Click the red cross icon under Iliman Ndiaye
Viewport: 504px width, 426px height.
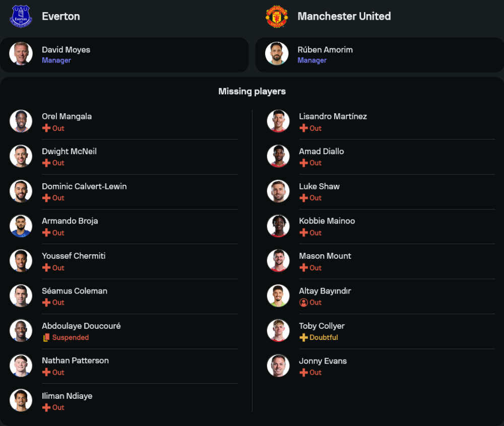click(x=46, y=407)
